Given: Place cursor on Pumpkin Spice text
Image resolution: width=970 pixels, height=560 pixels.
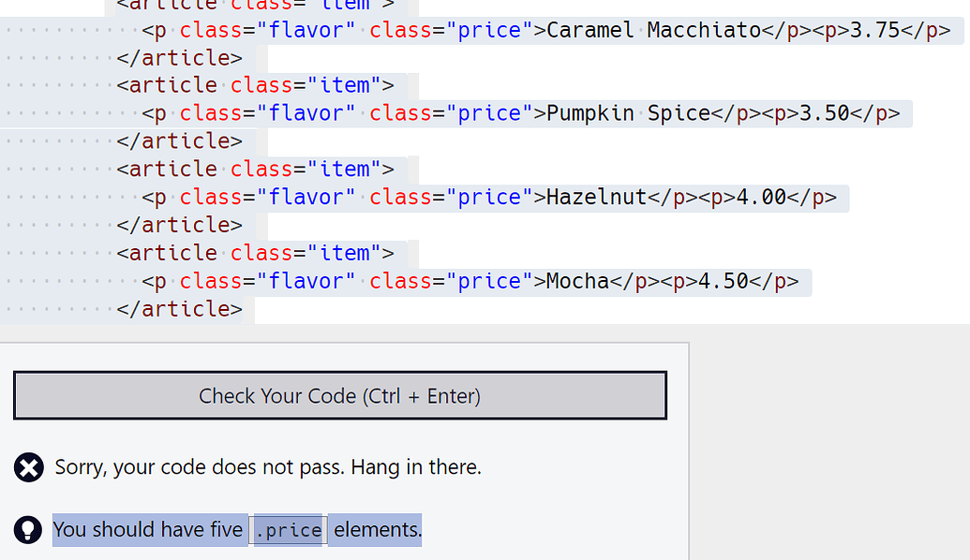Looking at the screenshot, I should pos(629,113).
